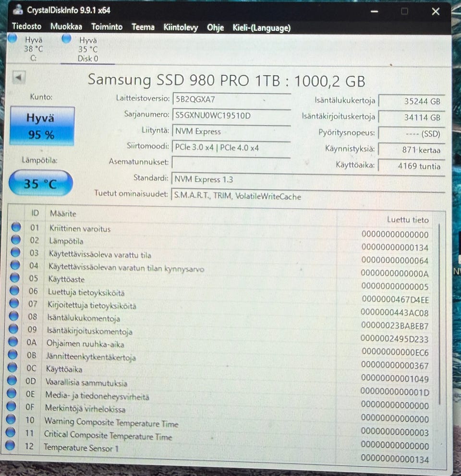Click the ID column header
The height and width of the screenshot is (476, 461).
click(35, 213)
